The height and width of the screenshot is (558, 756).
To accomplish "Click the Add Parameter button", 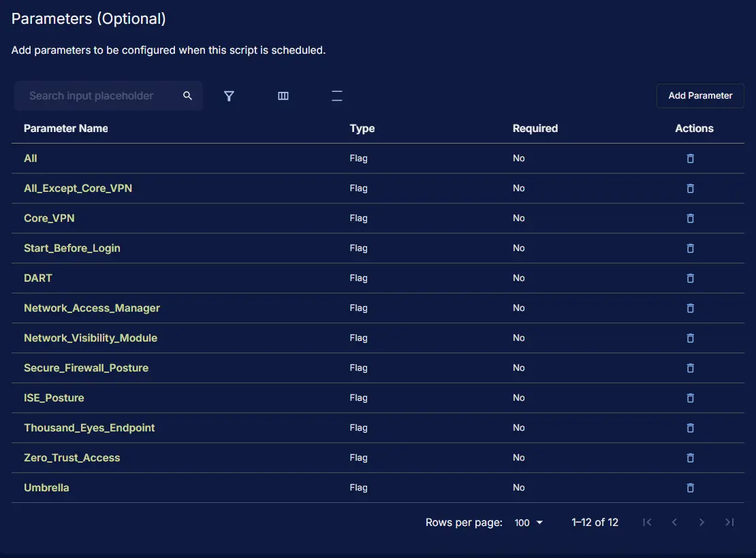I will pos(700,96).
